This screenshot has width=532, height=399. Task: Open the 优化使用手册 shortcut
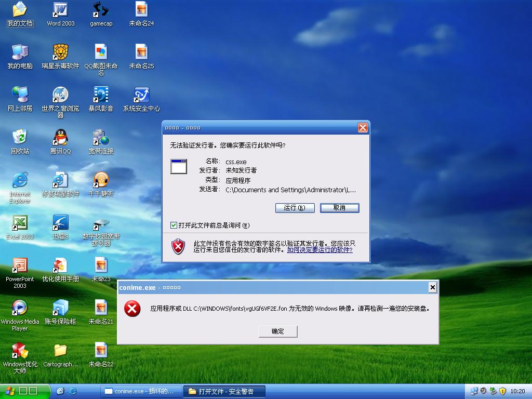click(60, 270)
